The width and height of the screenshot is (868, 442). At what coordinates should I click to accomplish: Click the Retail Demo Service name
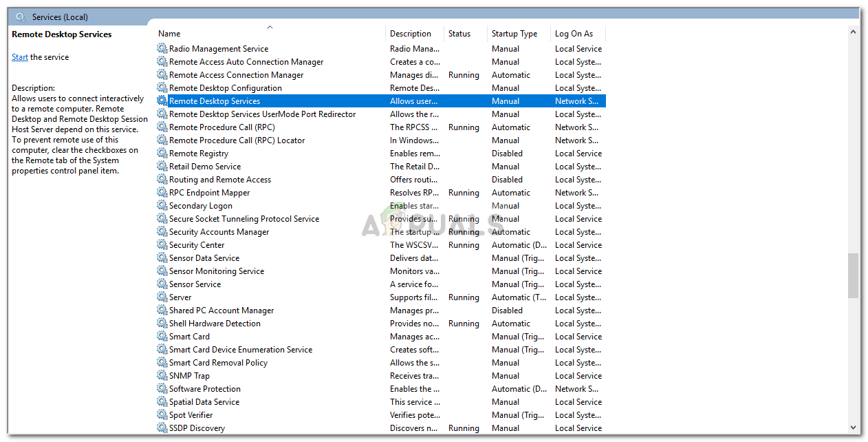point(205,167)
